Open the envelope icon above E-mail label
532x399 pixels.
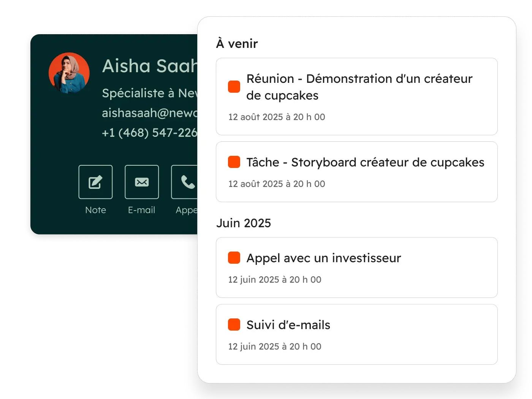[142, 182]
